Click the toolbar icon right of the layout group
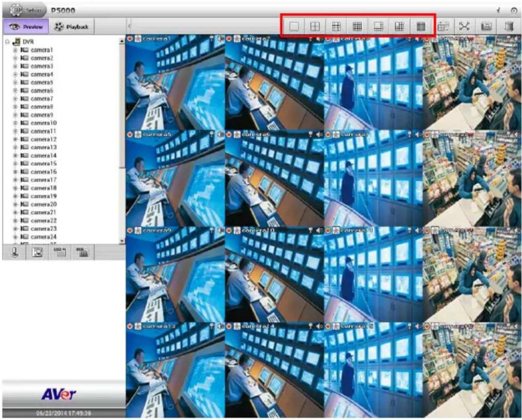 point(443,26)
